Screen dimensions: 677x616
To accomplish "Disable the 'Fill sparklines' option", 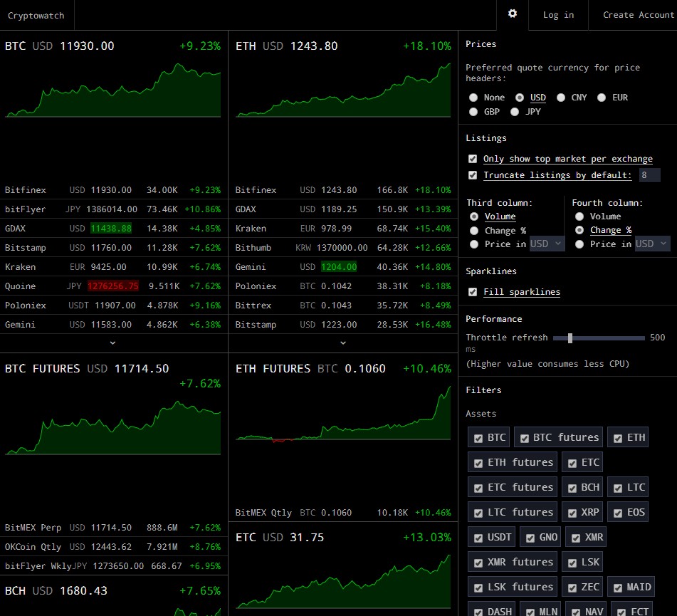I will 473,291.
